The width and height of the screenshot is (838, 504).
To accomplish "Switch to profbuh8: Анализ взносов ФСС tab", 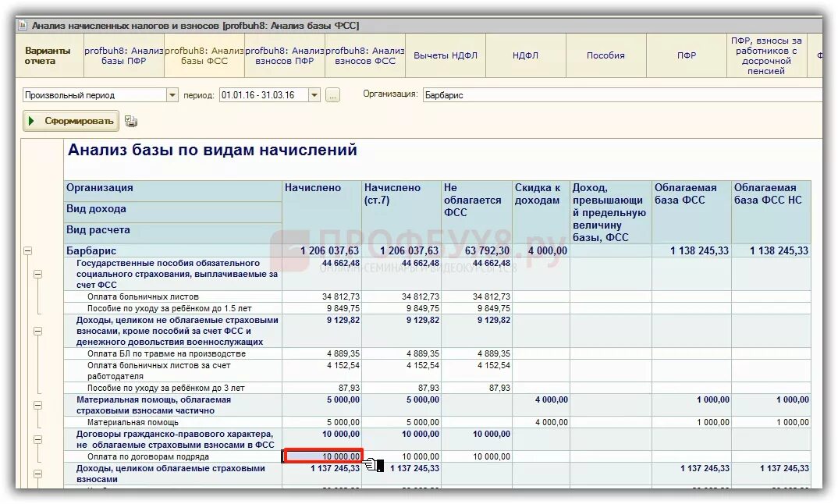I will point(365,55).
